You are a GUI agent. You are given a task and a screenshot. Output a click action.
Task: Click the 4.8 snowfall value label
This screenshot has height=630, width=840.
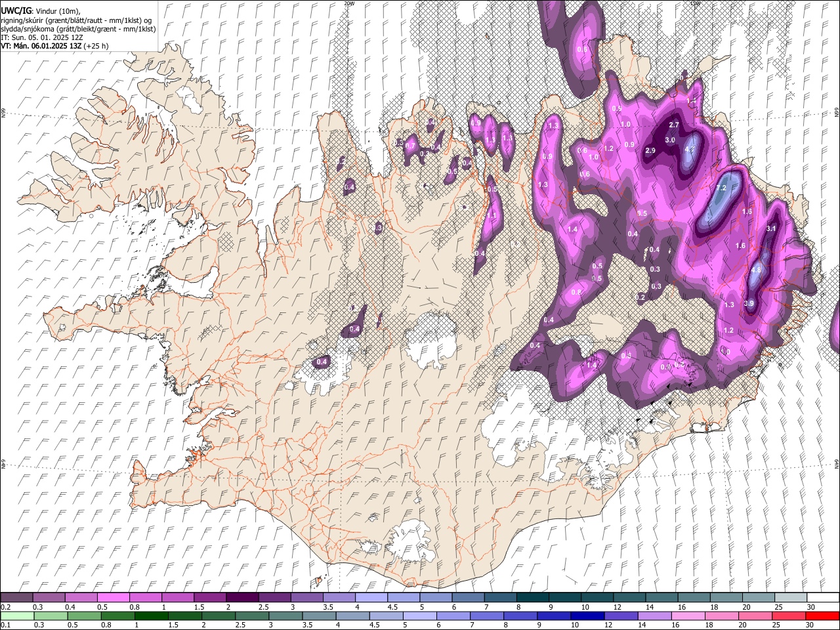[755, 270]
